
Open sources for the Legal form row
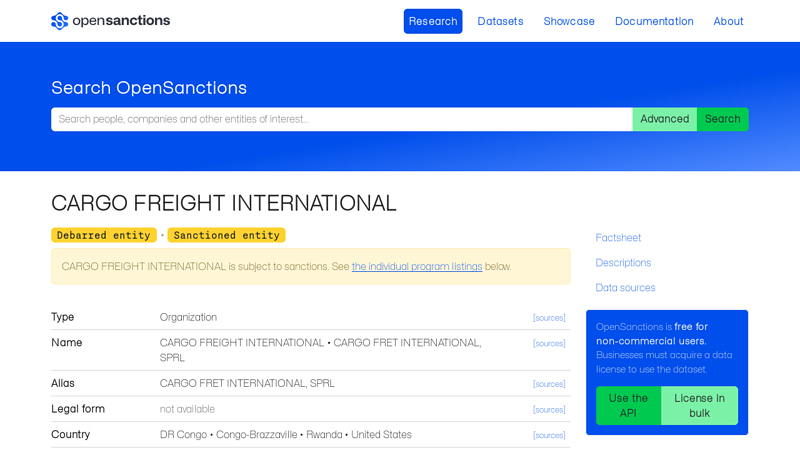point(549,410)
